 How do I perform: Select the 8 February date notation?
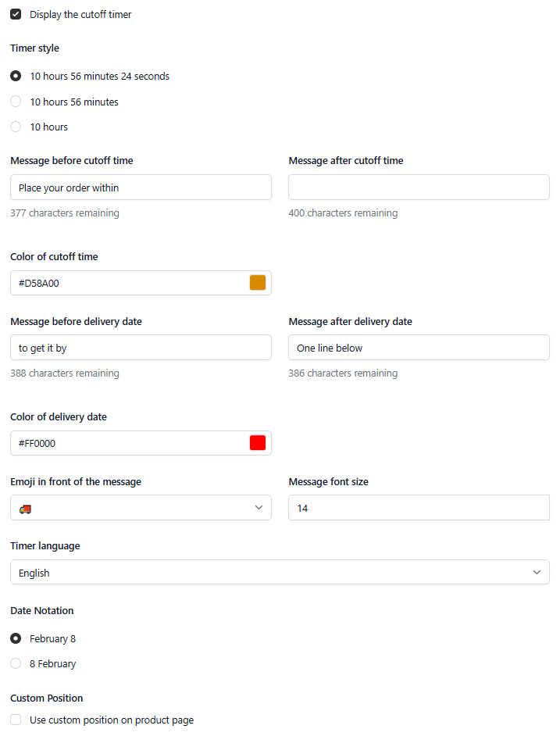pos(16,663)
